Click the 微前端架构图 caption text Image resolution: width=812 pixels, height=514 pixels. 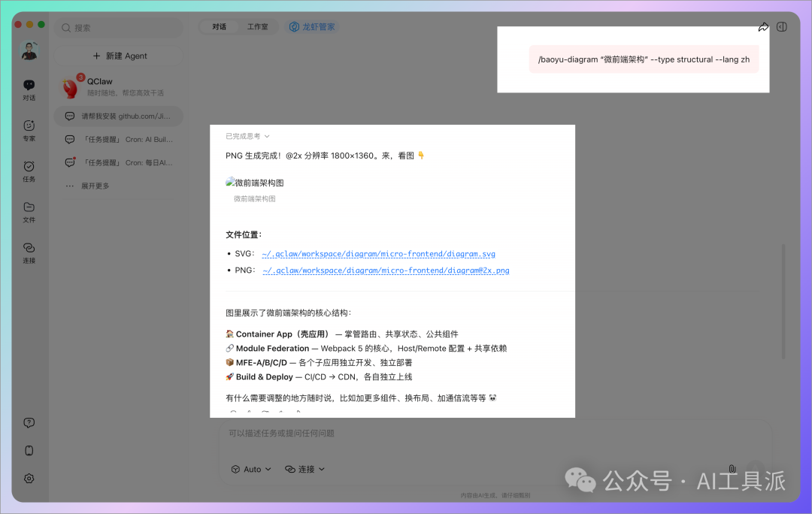(255, 199)
